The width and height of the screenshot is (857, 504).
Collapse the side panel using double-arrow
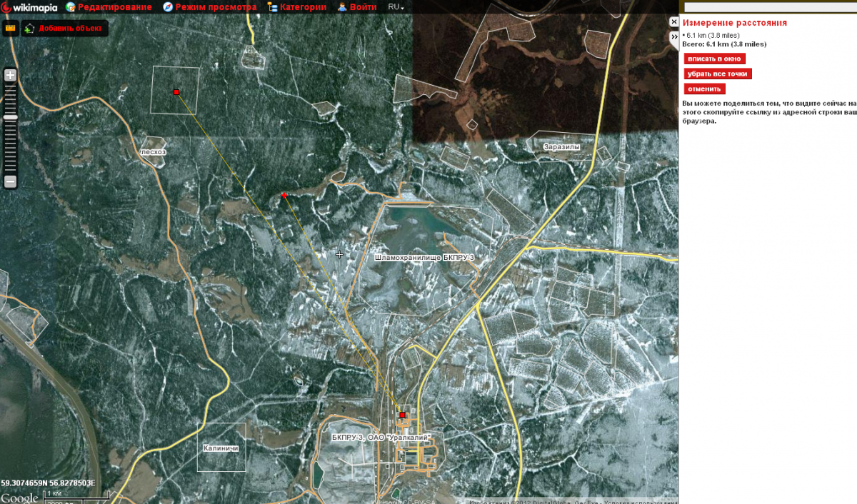tap(673, 36)
